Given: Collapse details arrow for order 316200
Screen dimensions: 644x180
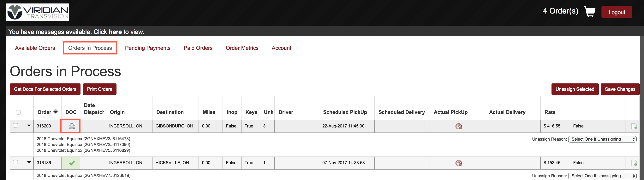Looking at the screenshot, I should [29, 126].
